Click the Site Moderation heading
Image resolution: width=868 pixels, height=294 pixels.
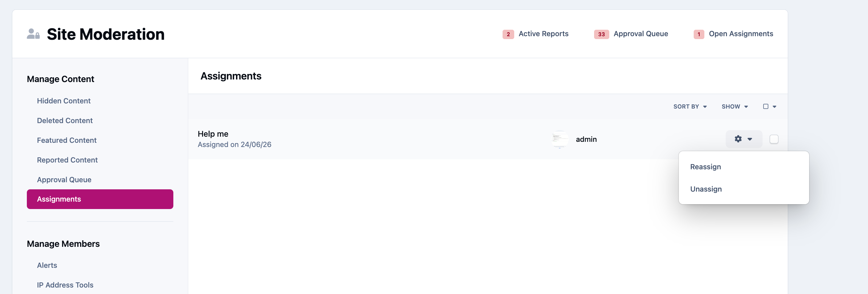(105, 34)
